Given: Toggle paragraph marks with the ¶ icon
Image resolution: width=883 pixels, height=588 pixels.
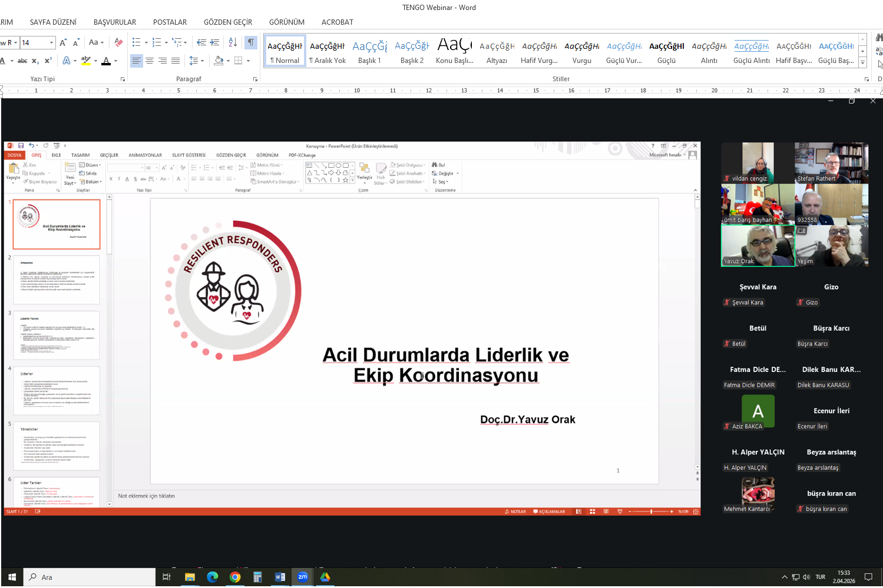Looking at the screenshot, I should point(250,44).
